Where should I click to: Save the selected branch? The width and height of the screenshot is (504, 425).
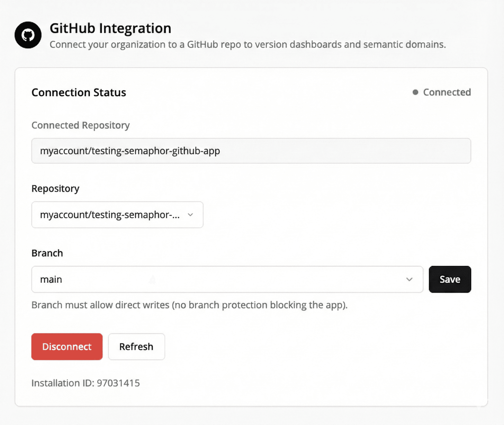[450, 279]
